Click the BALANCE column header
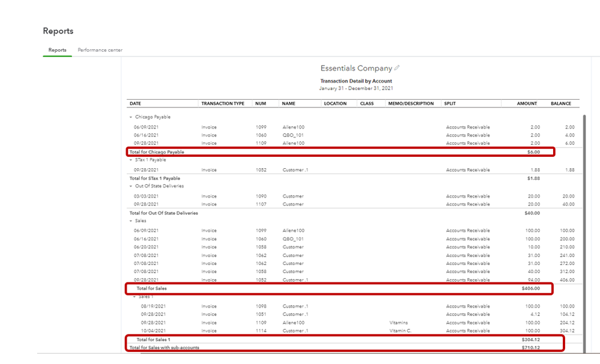Screen dimensions: 600x364 click(x=561, y=103)
